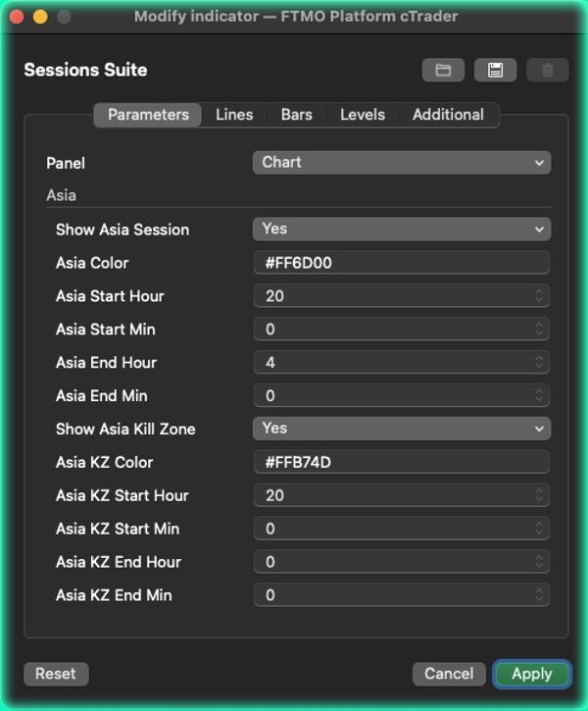
Task: Click the Asia KZ End Min stepper arrows
Action: [x=539, y=595]
